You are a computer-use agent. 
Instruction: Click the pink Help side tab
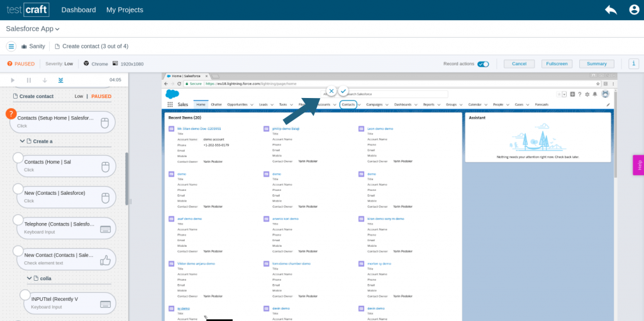(639, 165)
